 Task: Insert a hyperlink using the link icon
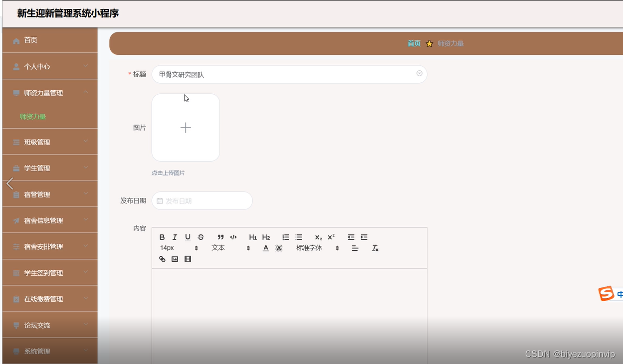[x=162, y=259]
